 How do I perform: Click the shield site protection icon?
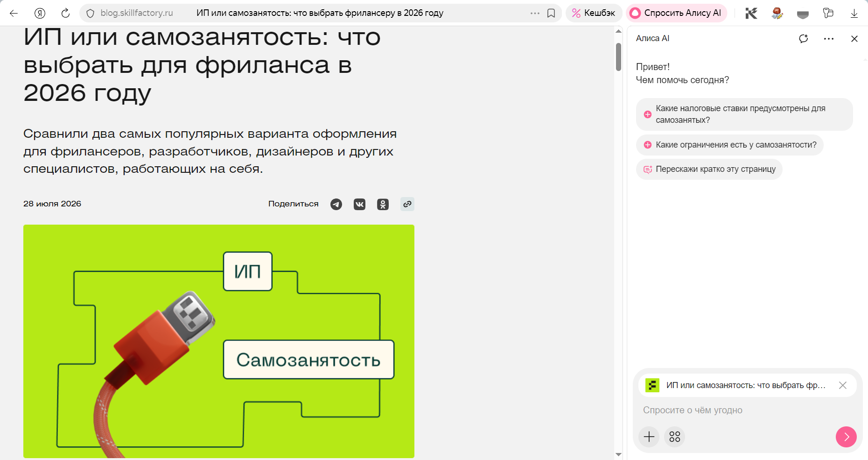pos(91,13)
